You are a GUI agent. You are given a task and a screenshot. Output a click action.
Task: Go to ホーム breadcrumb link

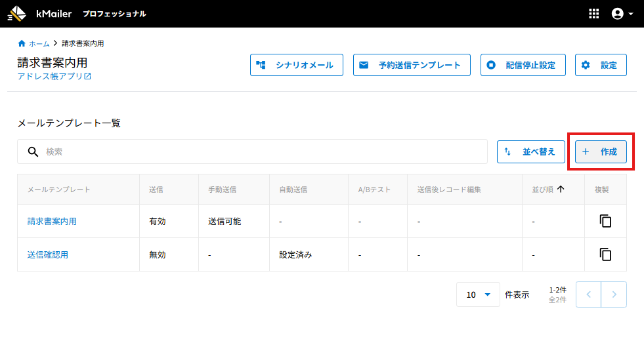point(39,43)
